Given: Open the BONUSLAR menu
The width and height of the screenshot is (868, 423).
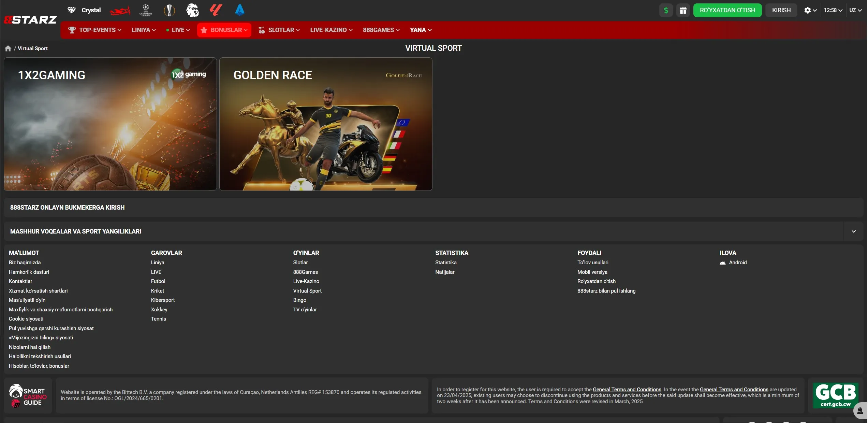Looking at the screenshot, I should coord(224,30).
